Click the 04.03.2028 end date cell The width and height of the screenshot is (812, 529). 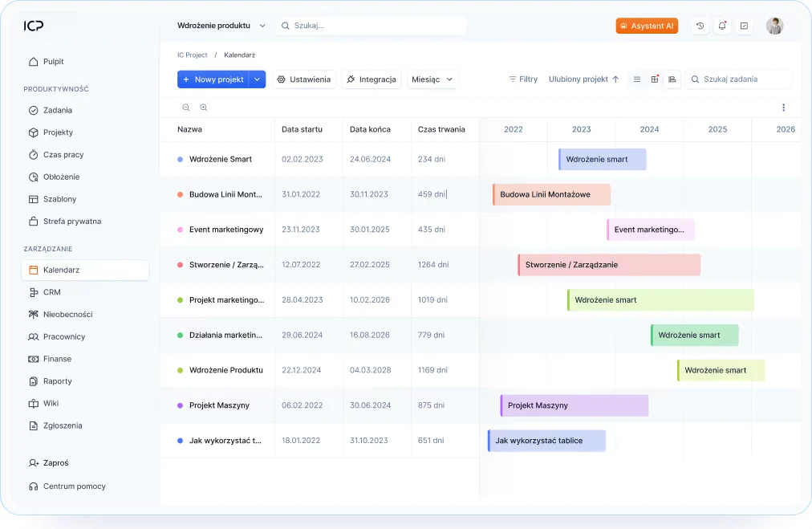370,370
